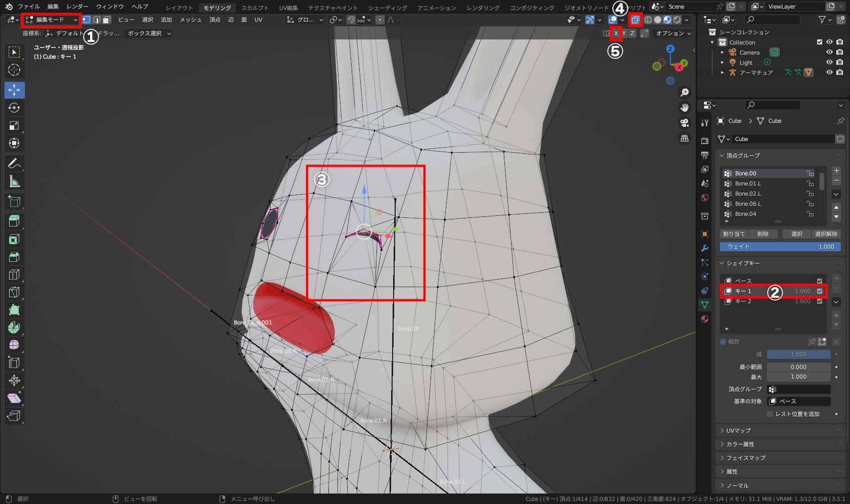Switch to vertex select mode
The image size is (850, 504).
point(87,20)
